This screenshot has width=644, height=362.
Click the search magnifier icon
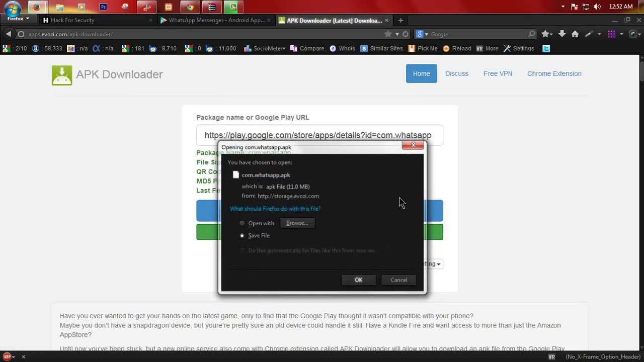532,34
